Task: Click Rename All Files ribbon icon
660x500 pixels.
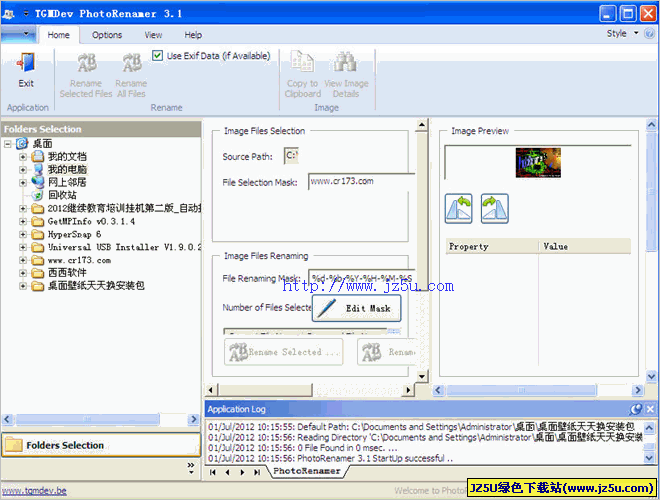Action: (131, 63)
